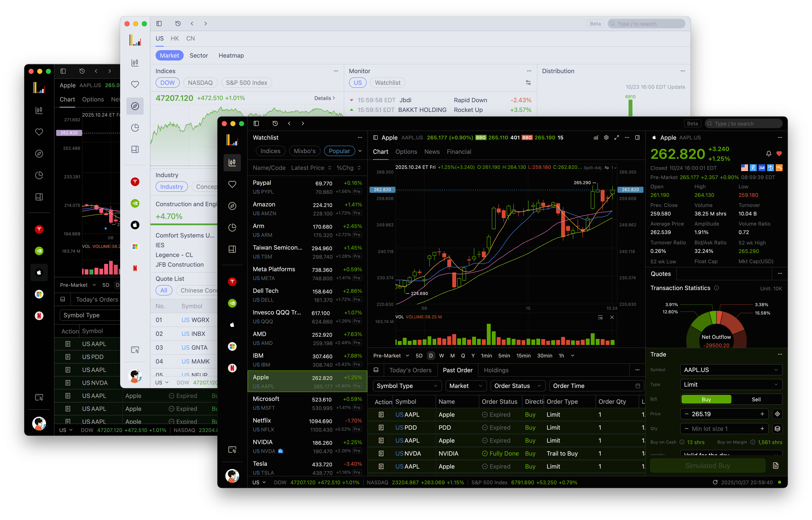Open history clock icon in front window
Viewport: 812px width, 520px height.
[275, 124]
